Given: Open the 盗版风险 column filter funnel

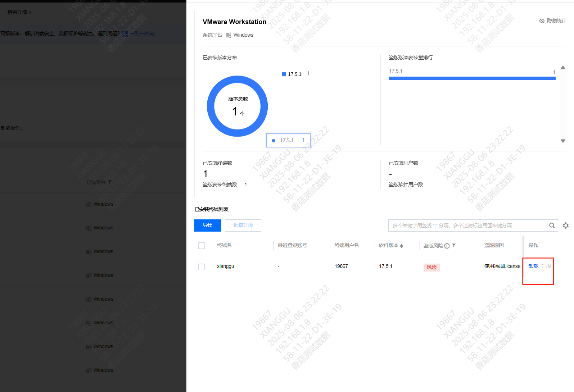Looking at the screenshot, I should point(454,246).
